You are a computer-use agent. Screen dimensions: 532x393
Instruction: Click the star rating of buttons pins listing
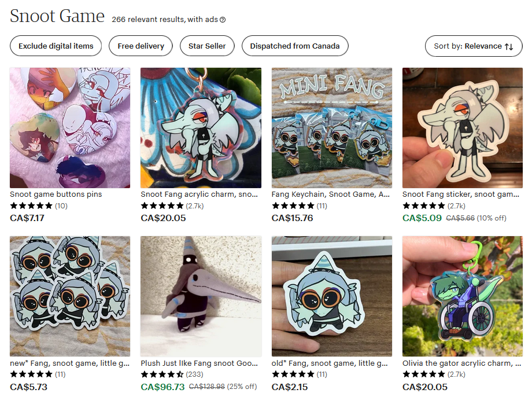[31, 206]
